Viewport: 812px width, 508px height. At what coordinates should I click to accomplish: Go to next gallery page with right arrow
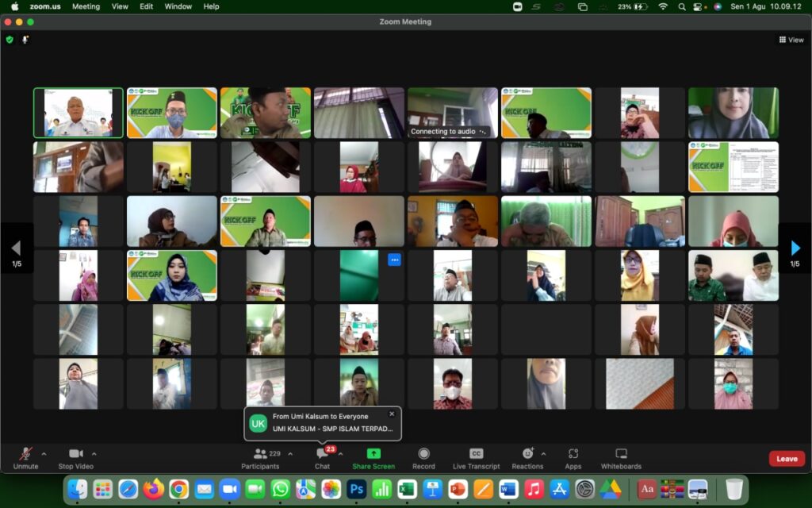click(795, 248)
